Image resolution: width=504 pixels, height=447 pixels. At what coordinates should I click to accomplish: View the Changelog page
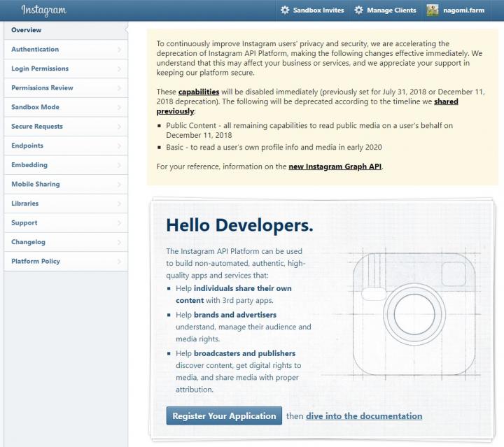(x=28, y=242)
